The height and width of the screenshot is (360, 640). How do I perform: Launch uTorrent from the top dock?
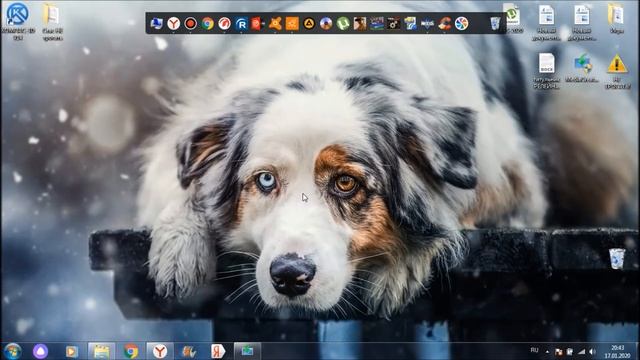(343, 23)
